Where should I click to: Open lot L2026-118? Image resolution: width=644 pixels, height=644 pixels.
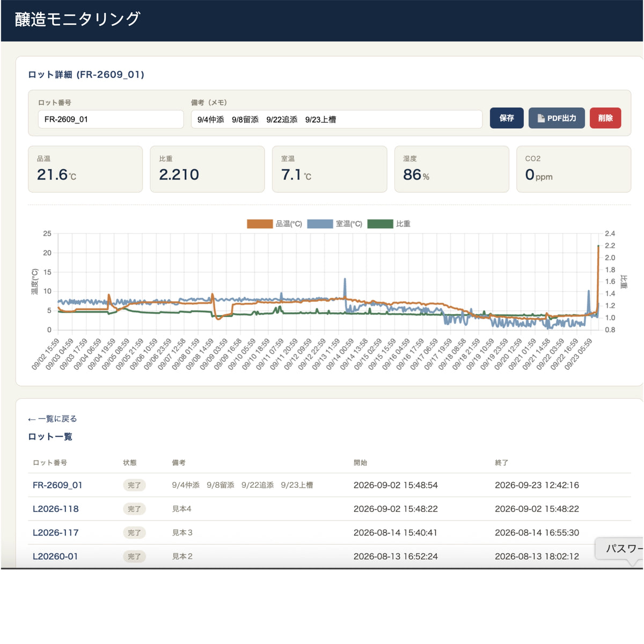coord(56,509)
